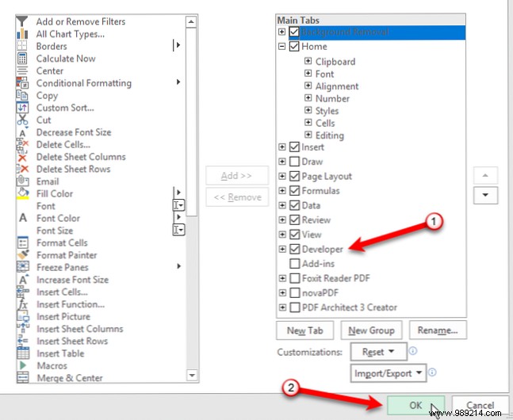The height and width of the screenshot is (420, 513).
Task: Open the Reset dropdown
Action: (x=378, y=352)
